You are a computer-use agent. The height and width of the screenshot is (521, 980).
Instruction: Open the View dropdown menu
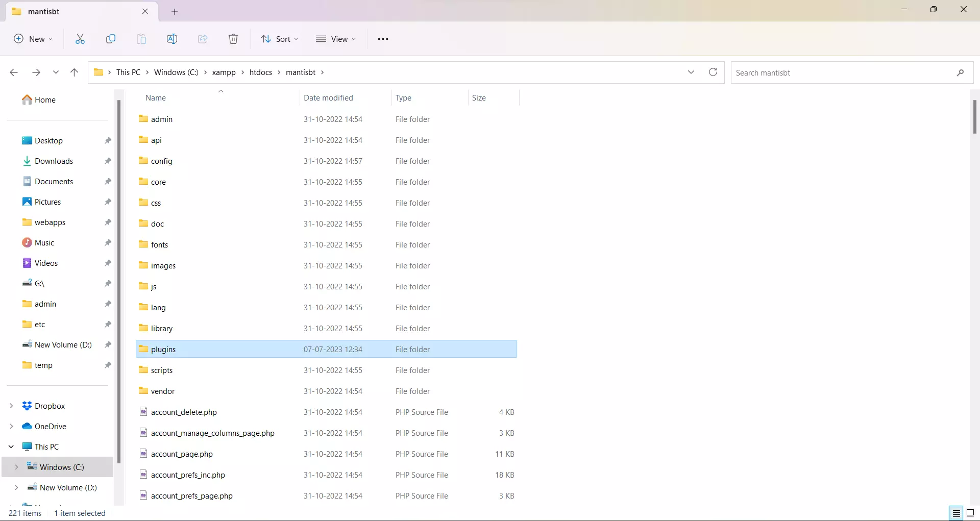(x=336, y=39)
